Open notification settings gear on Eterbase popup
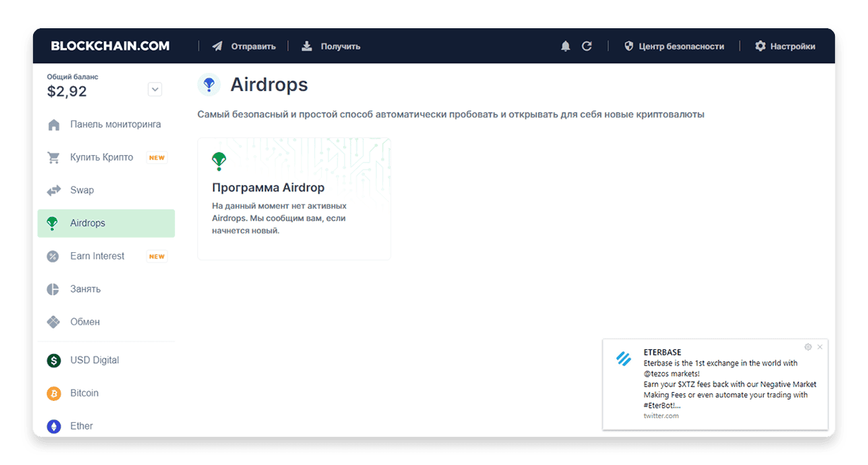Image resolution: width=868 pixels, height=465 pixels. point(808,347)
